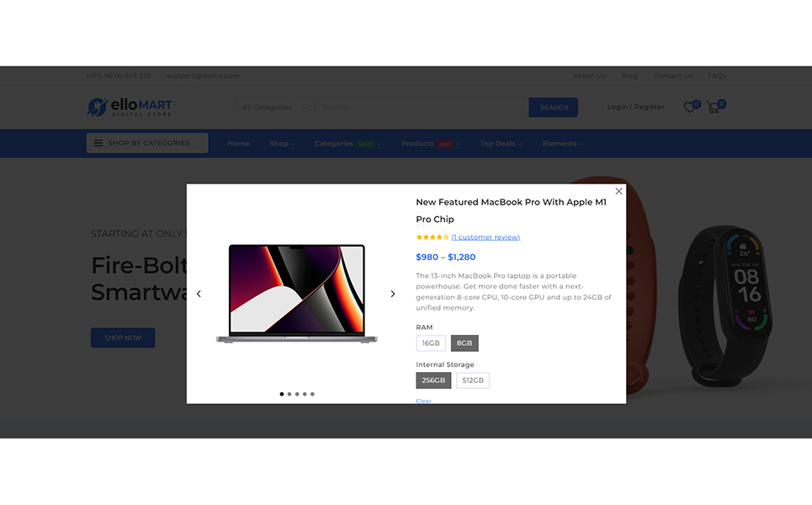Open the Home menu item
Screen dimensions: 812x505
coord(238,143)
